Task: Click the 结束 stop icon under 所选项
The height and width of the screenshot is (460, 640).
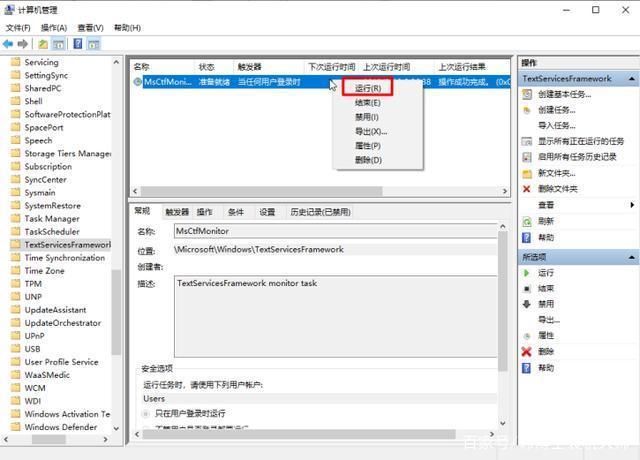Action: [x=527, y=289]
